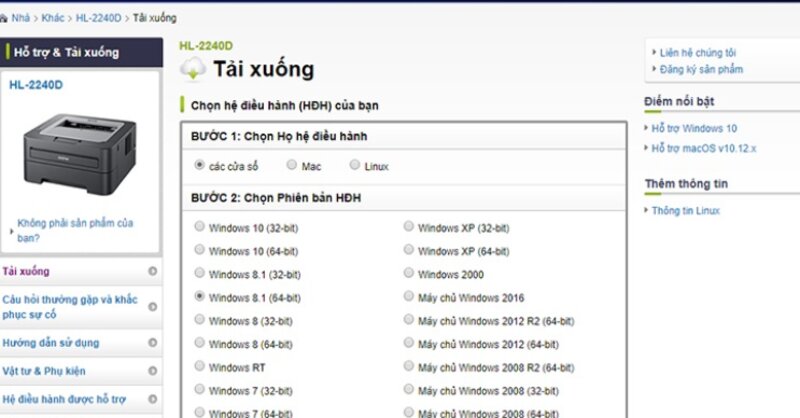
Task: Choose Windows XP (32-bit) option
Action: click(409, 226)
